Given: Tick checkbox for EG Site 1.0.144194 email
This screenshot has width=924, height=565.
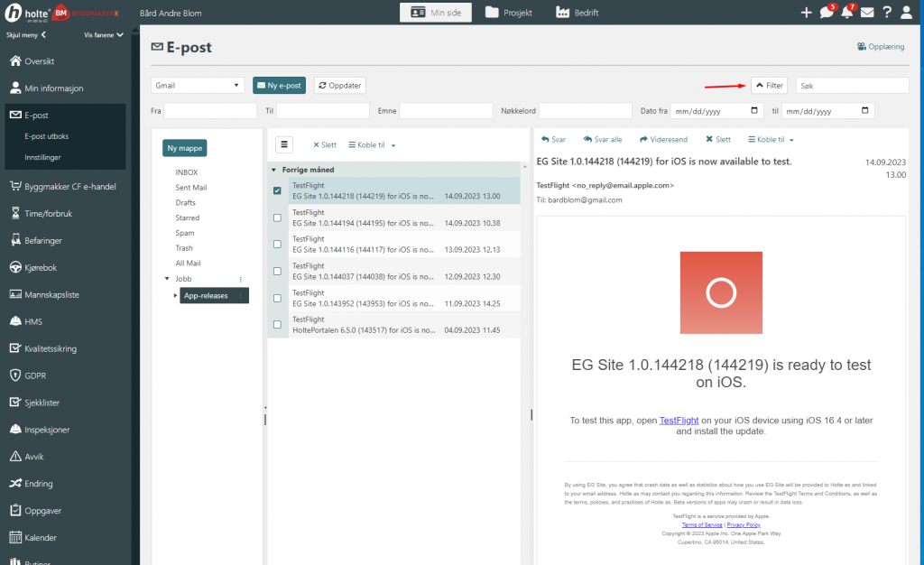Looking at the screenshot, I should coord(277,218).
